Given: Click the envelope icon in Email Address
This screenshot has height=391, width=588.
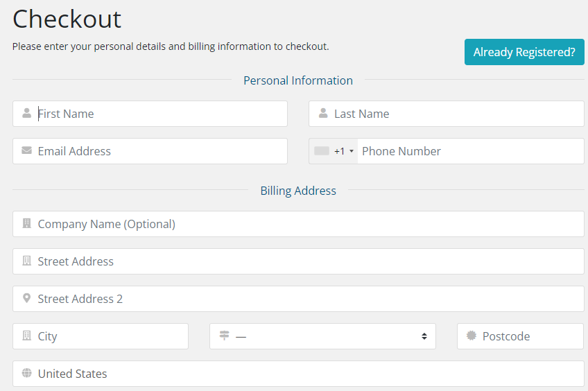Looking at the screenshot, I should coord(26,150).
